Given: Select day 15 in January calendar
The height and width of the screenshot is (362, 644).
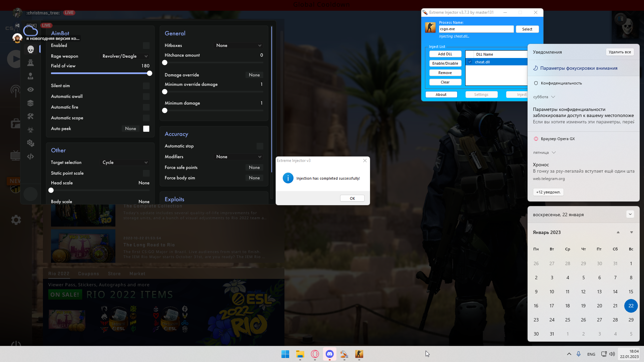Looking at the screenshot, I should click(x=631, y=292).
